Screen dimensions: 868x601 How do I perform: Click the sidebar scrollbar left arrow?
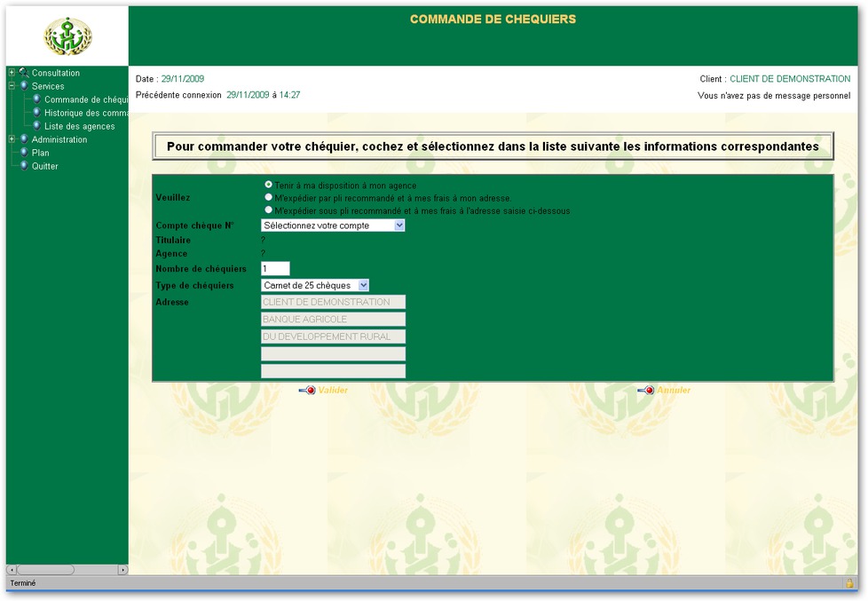[11, 569]
